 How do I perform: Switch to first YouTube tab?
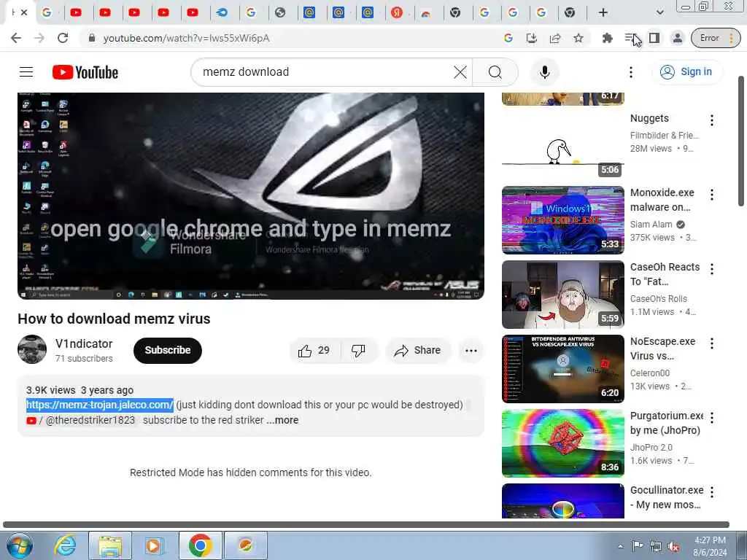point(76,12)
